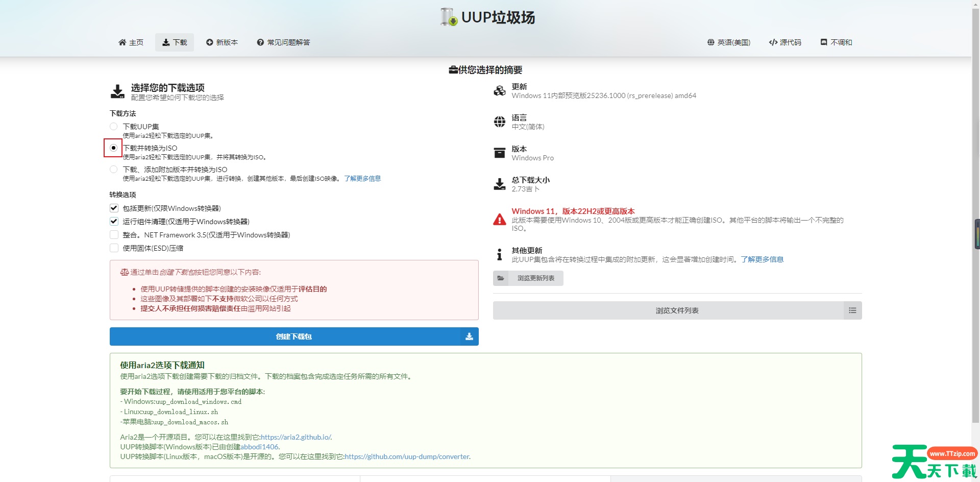
Task: Go to 新版本 menu item
Action: (222, 42)
